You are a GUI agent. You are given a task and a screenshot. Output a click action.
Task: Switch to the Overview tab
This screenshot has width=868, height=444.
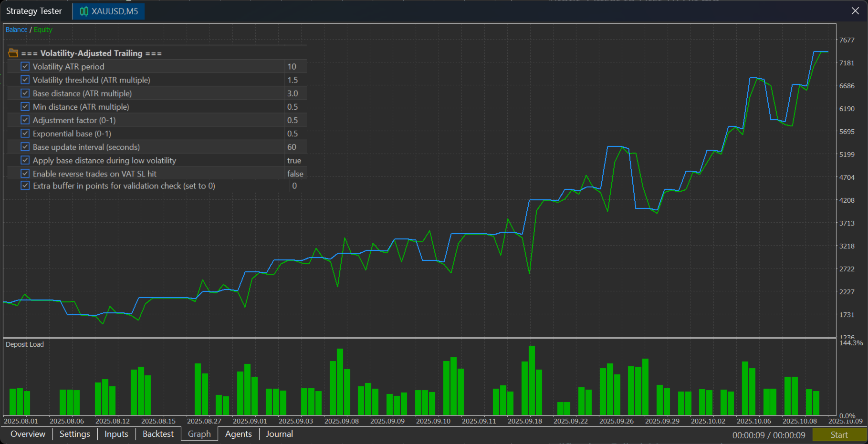tap(28, 434)
